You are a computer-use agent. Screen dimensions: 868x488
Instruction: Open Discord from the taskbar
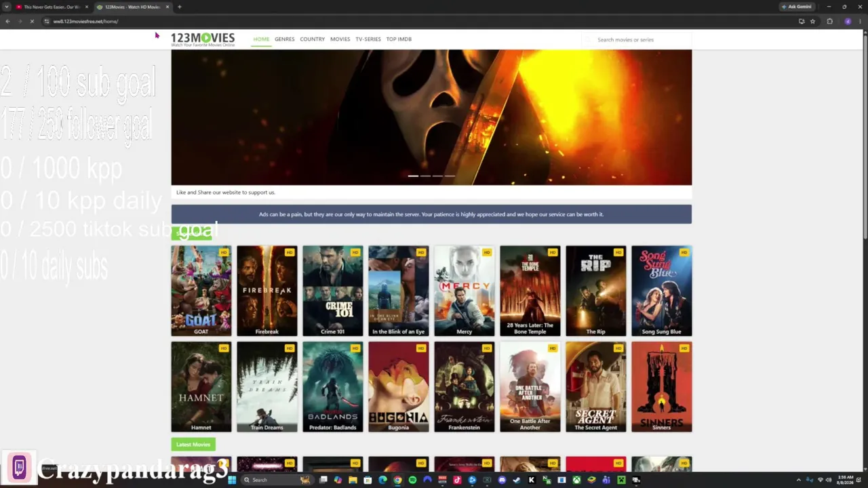point(502,480)
